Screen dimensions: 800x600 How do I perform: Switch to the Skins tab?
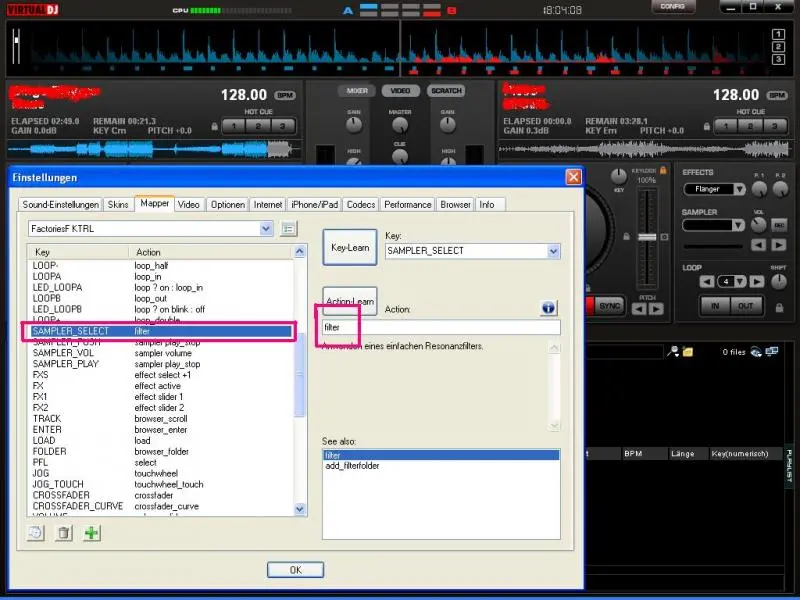point(119,204)
